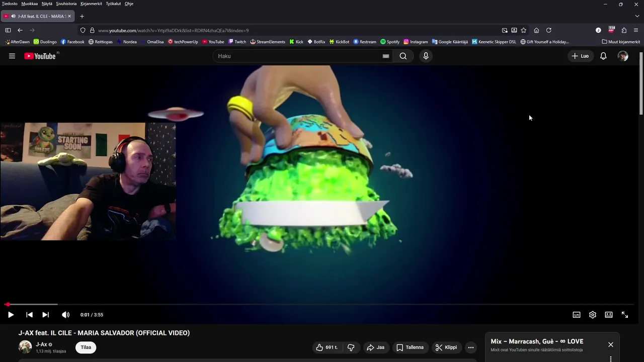Go back to the previous page
The image size is (644, 362).
point(20,30)
